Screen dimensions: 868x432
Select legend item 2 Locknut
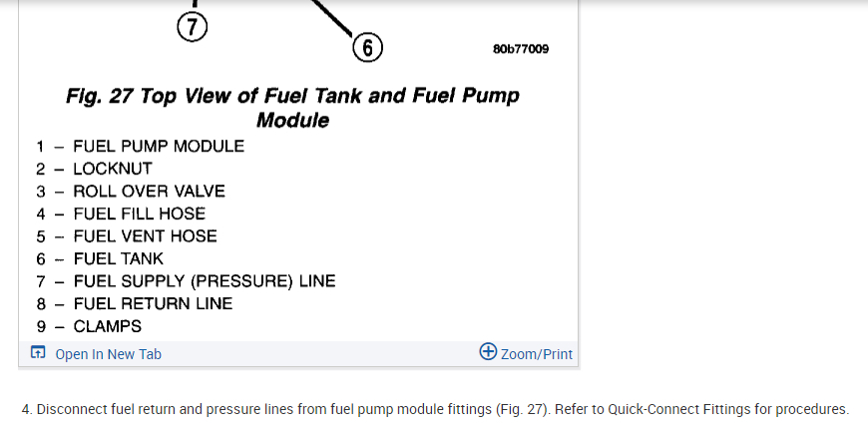[x=112, y=169]
